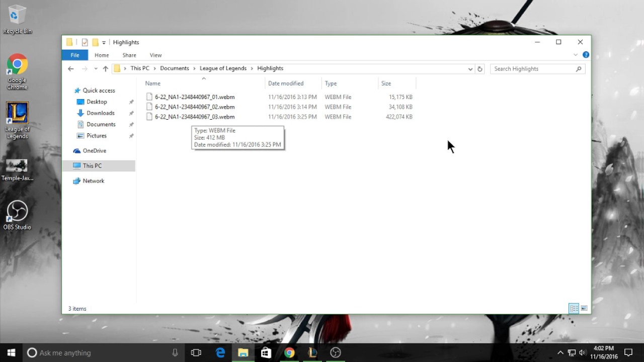The width and height of the screenshot is (644, 362).
Task: Select the 6-22_NA1-2348440967_03.webm file
Action: pos(194,117)
